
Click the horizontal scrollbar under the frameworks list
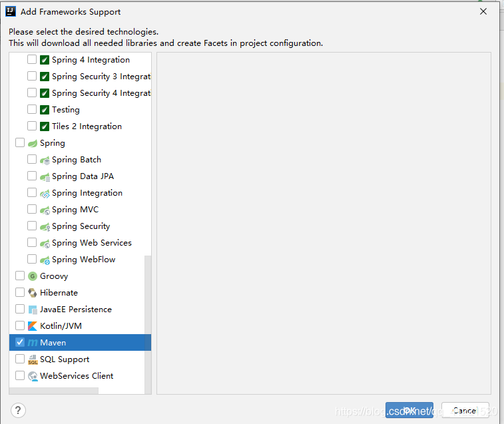coord(54,391)
